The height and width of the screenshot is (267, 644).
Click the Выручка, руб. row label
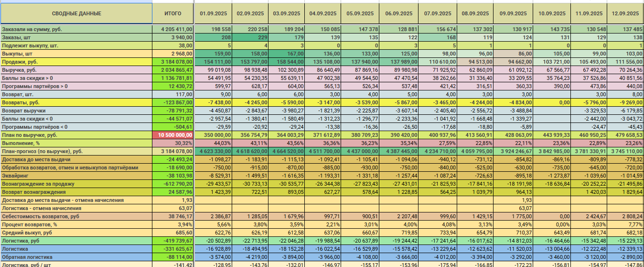click(x=76, y=70)
